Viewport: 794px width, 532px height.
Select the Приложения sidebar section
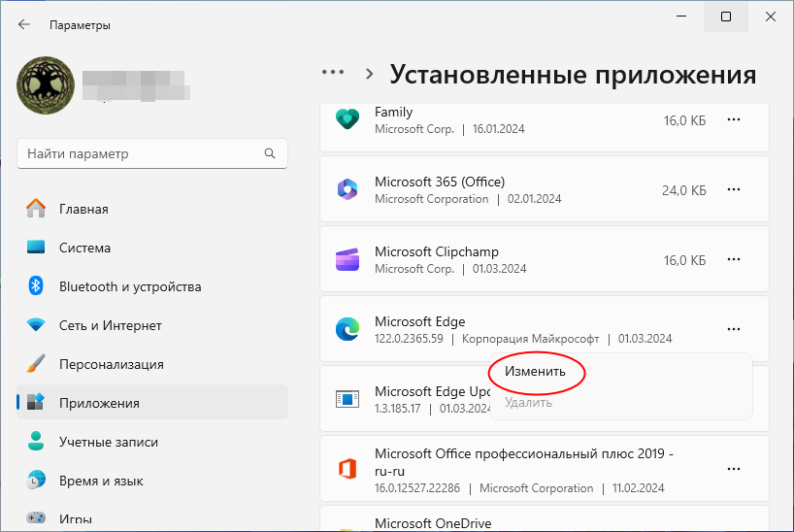tap(152, 402)
